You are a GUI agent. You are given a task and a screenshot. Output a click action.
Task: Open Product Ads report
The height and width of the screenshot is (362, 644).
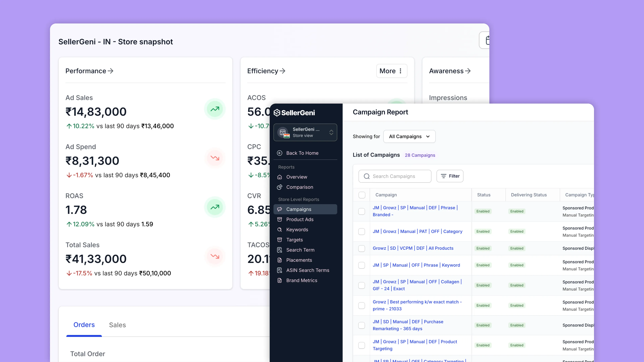pyautogui.click(x=305, y=219)
